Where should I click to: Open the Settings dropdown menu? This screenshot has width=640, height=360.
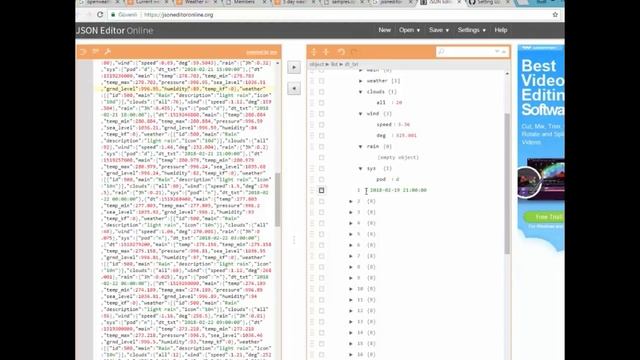coord(471,30)
